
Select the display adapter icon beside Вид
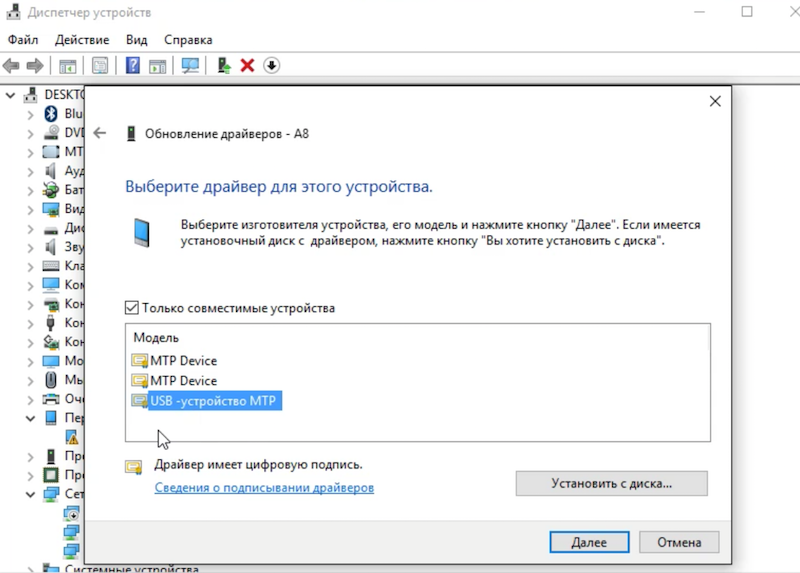[x=51, y=209]
